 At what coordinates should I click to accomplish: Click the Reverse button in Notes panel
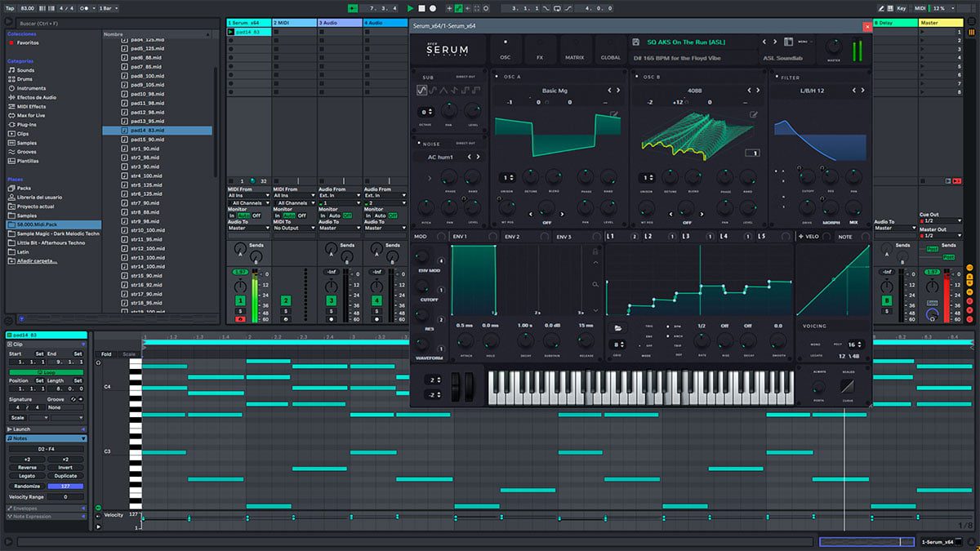pyautogui.click(x=27, y=468)
